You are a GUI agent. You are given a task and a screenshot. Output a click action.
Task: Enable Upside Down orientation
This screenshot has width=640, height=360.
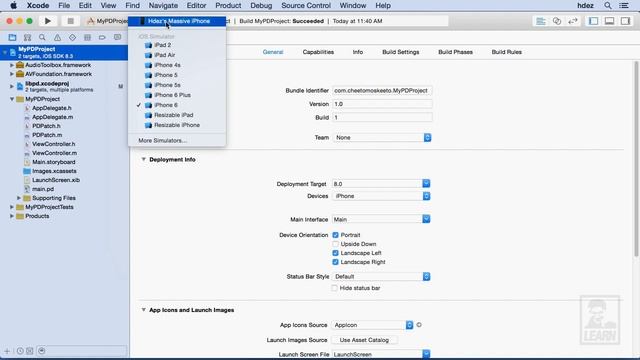pos(336,244)
